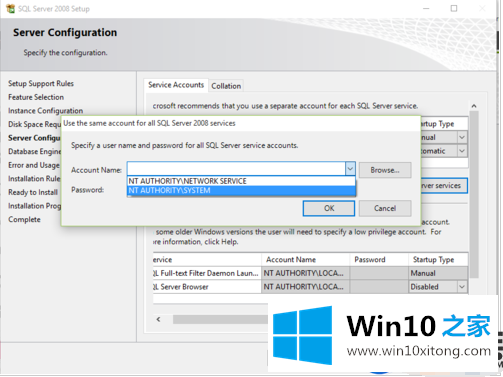
Task: Click the partially hidden 'ver services' button
Action: point(444,186)
